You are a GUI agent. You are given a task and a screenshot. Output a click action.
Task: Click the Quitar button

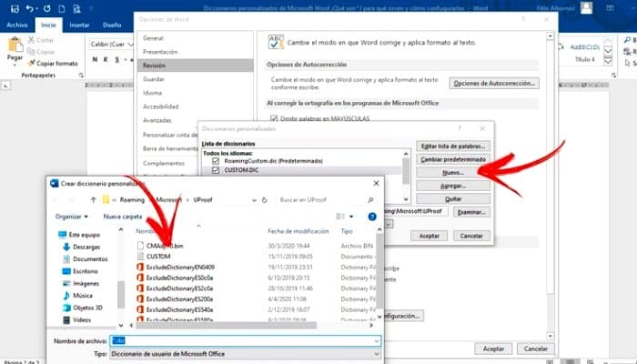click(453, 199)
